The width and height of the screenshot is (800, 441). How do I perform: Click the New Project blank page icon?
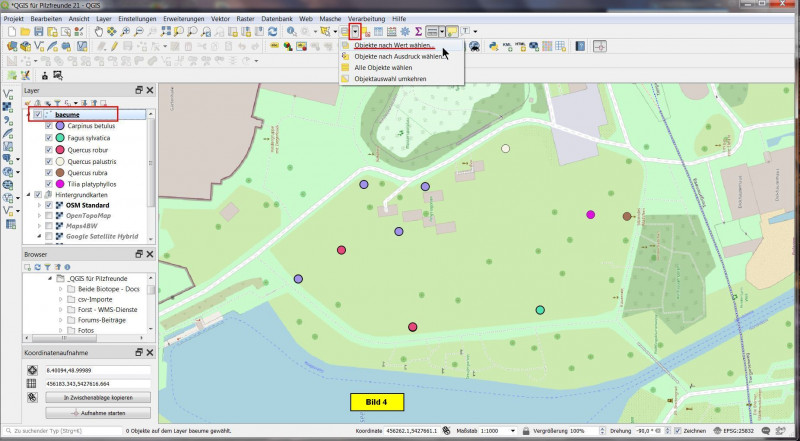click(x=11, y=32)
